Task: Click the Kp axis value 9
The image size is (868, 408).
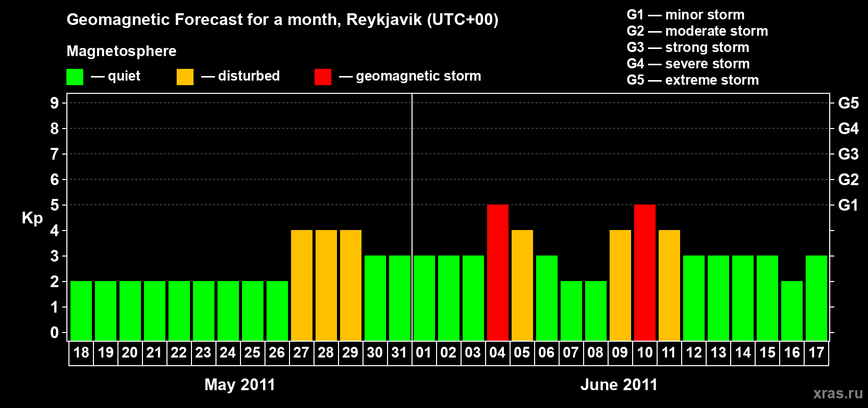Action: (x=55, y=103)
